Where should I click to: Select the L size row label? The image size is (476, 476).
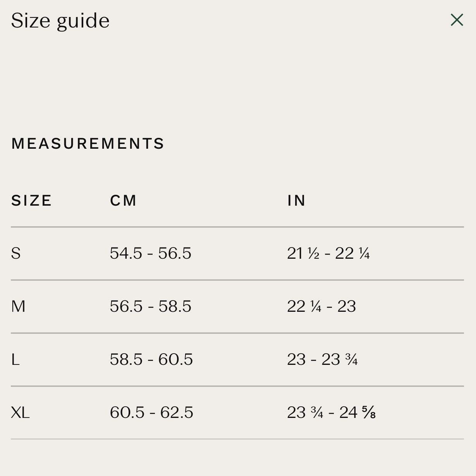pyautogui.click(x=15, y=360)
